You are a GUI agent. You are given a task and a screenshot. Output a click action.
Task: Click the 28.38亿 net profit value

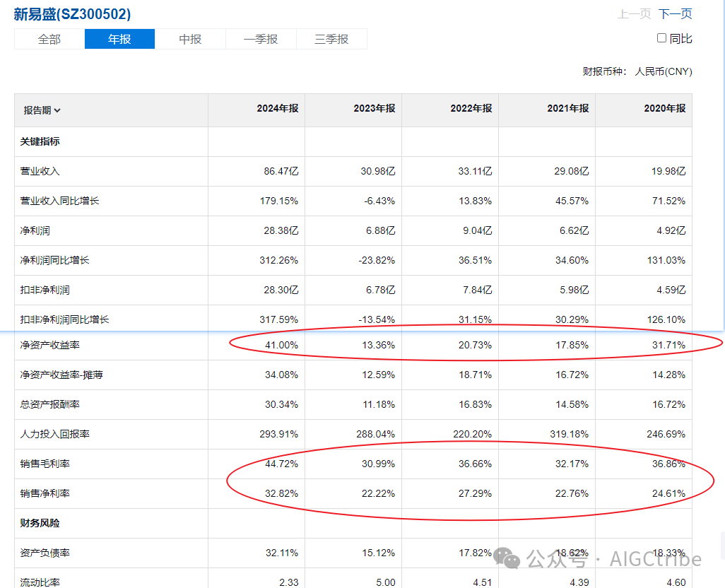pos(281,230)
